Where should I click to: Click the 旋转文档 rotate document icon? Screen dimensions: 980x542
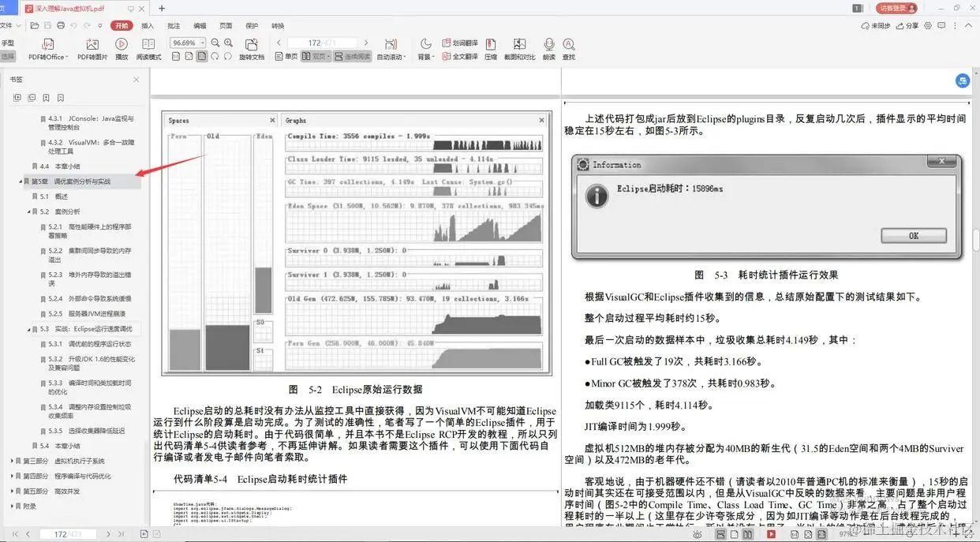click(x=252, y=45)
